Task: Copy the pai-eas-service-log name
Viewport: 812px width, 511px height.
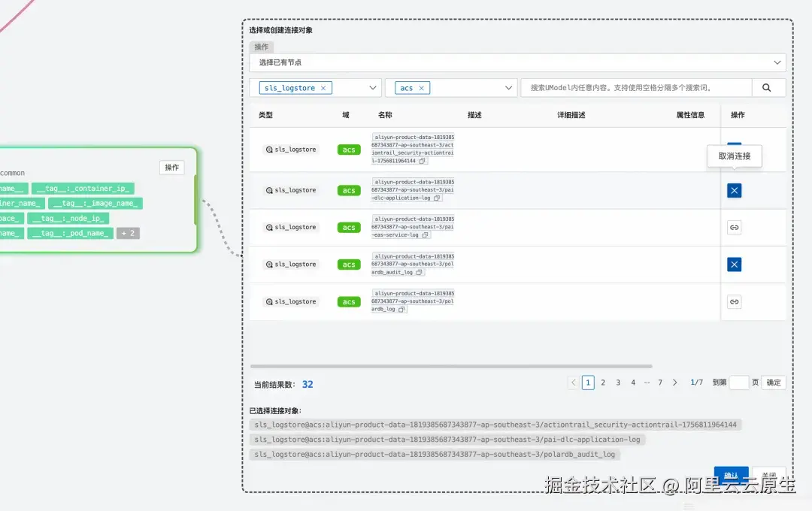Action: point(425,235)
